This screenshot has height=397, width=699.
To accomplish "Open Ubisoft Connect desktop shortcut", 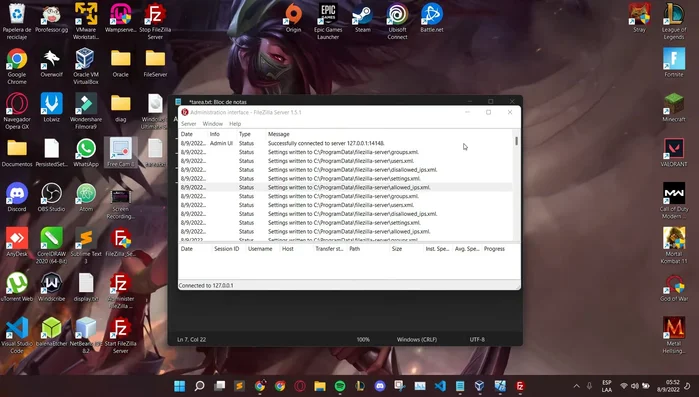I will [397, 21].
